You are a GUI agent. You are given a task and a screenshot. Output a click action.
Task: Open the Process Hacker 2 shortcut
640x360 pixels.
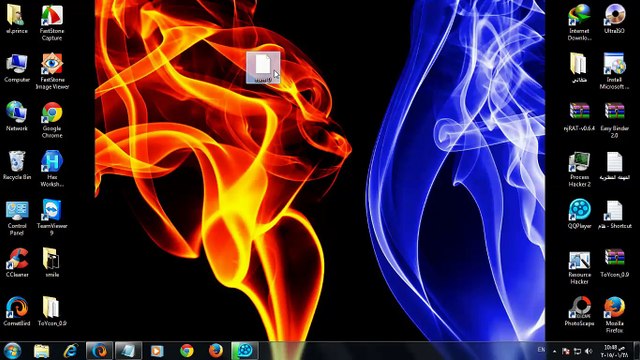click(579, 169)
